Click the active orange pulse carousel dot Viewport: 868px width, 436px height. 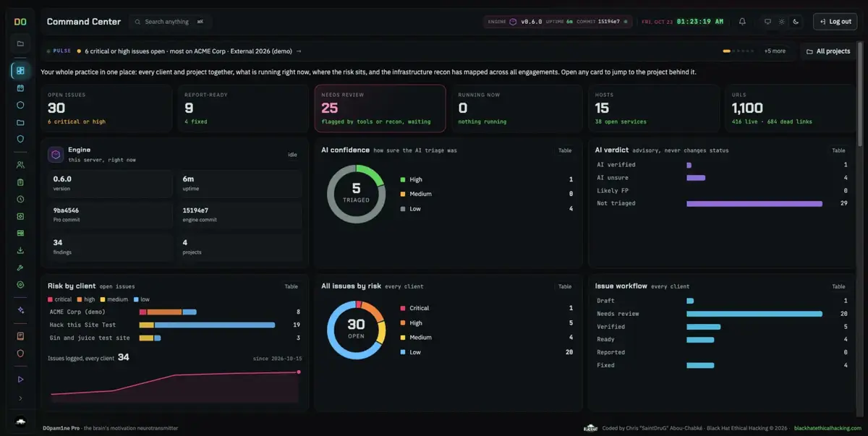click(x=727, y=51)
